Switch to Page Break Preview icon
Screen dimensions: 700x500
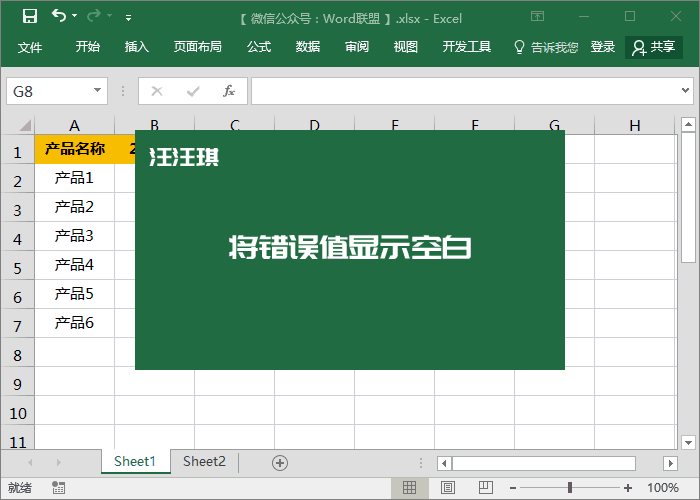click(x=485, y=488)
